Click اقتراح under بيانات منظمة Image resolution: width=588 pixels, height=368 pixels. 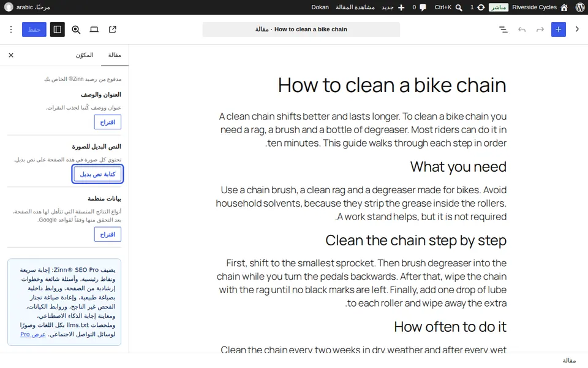click(108, 234)
